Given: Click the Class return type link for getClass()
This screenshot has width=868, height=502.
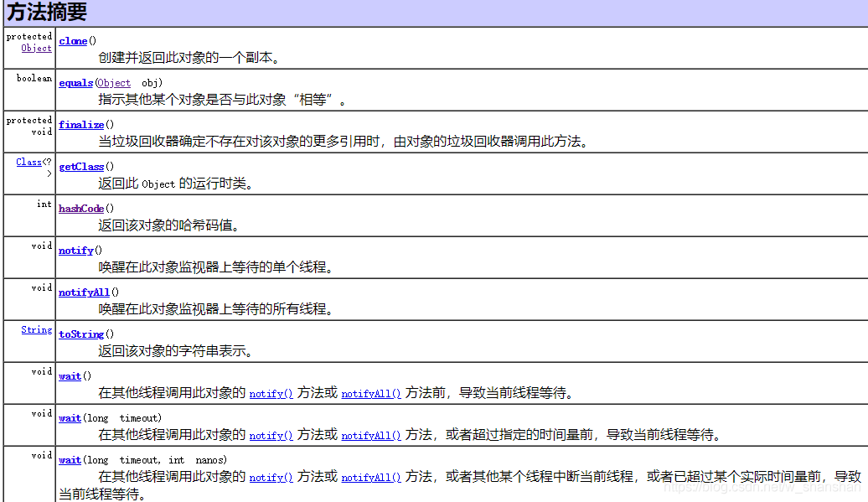Looking at the screenshot, I should (31, 162).
